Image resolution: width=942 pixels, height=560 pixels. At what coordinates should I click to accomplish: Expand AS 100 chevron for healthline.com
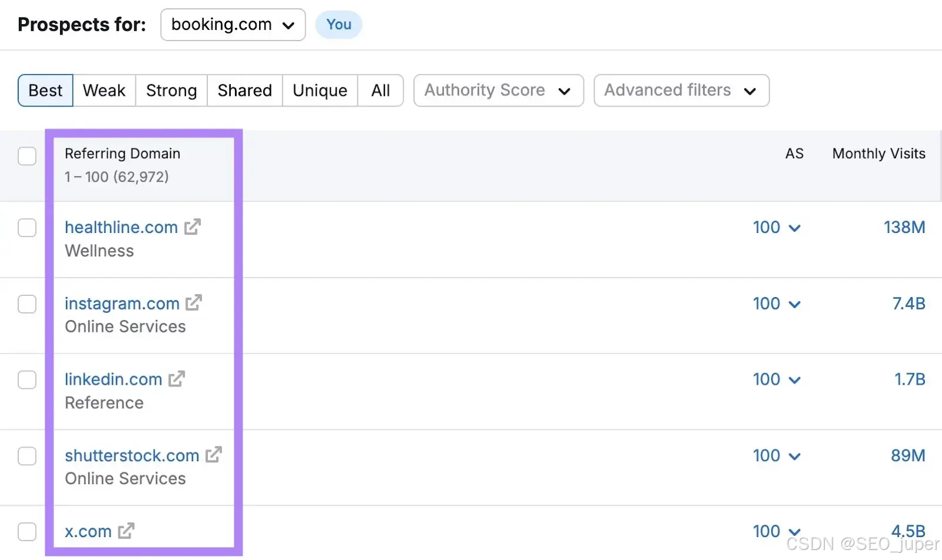794,228
